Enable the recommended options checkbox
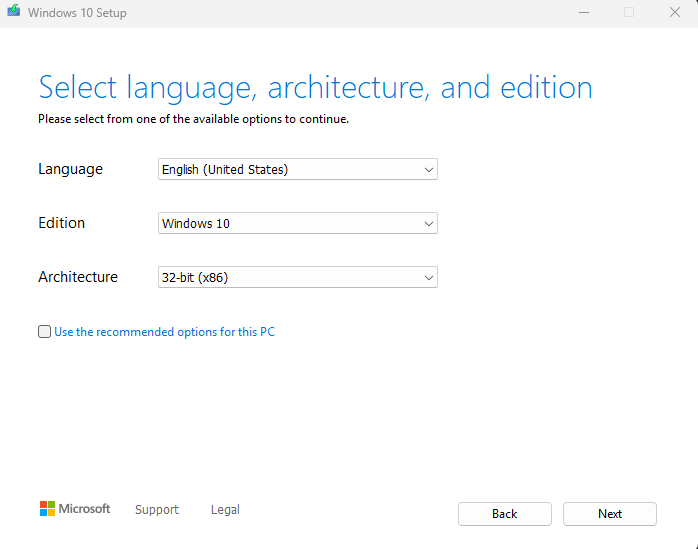Screen dimensions: 698x549 (x=44, y=332)
